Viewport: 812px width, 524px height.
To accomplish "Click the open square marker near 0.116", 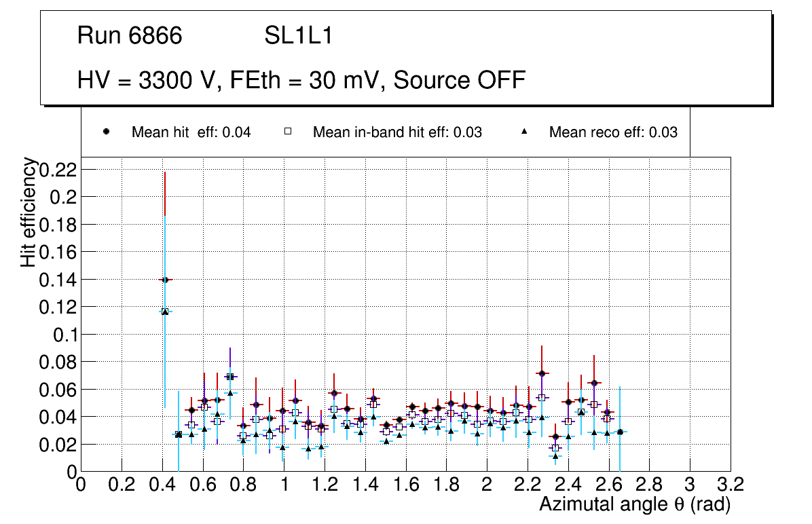I will pyautogui.click(x=164, y=312).
